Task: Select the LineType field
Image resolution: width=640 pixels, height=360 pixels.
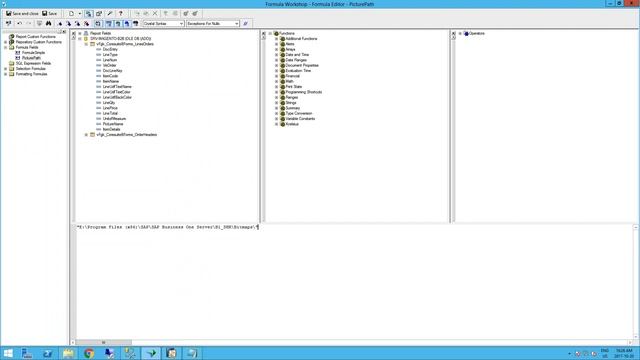Action: (110, 55)
